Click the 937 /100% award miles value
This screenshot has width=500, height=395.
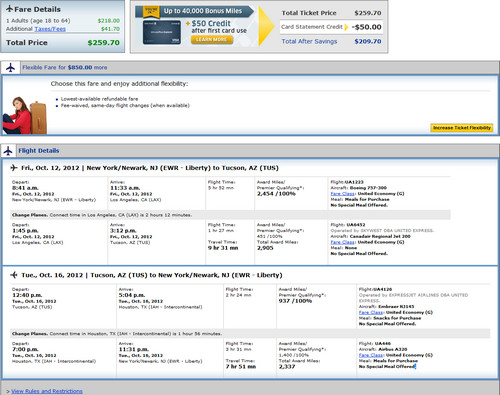[295, 301]
